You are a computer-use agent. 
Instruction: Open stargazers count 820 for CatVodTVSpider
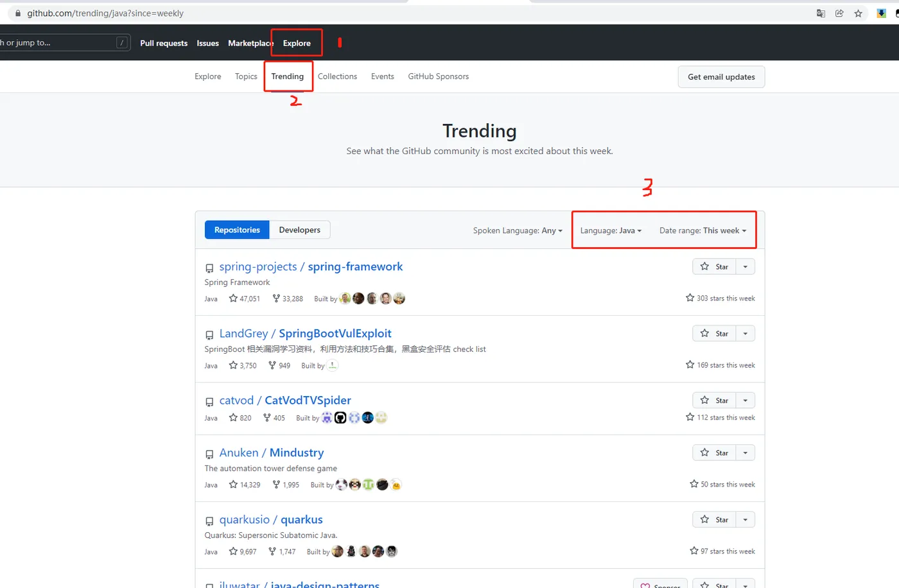coord(240,418)
